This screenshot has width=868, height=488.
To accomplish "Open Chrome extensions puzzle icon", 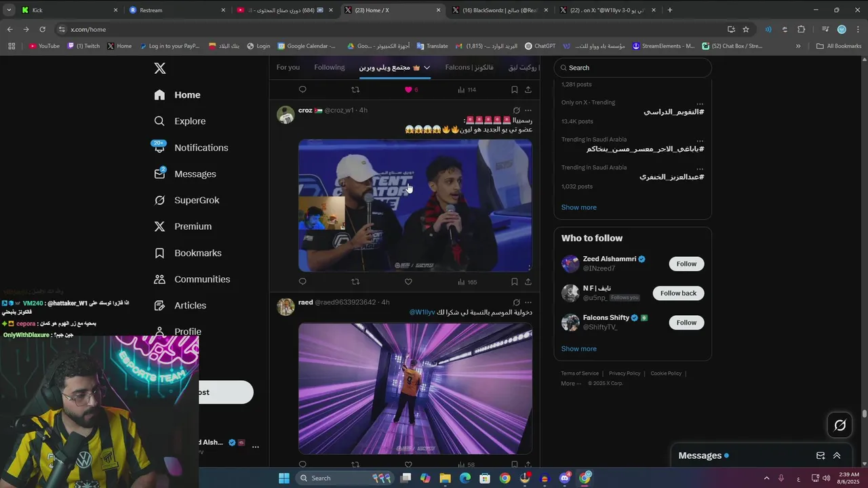I will point(801,29).
